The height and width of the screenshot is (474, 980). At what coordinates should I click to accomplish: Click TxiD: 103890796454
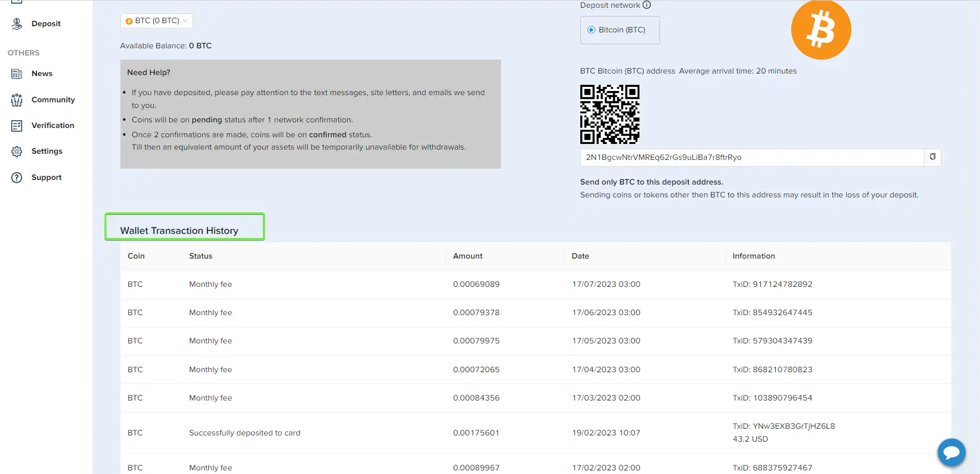(x=773, y=398)
